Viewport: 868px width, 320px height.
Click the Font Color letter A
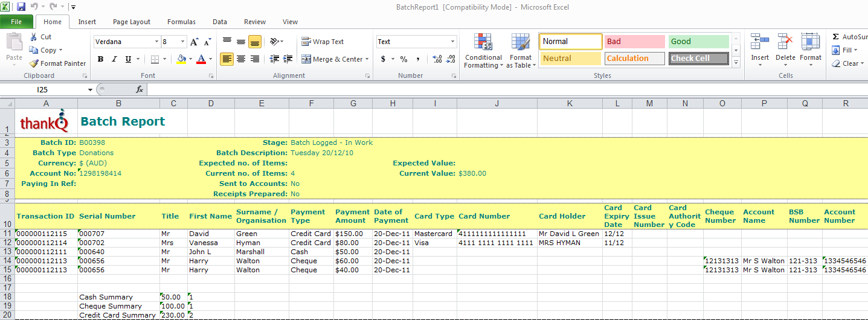201,59
